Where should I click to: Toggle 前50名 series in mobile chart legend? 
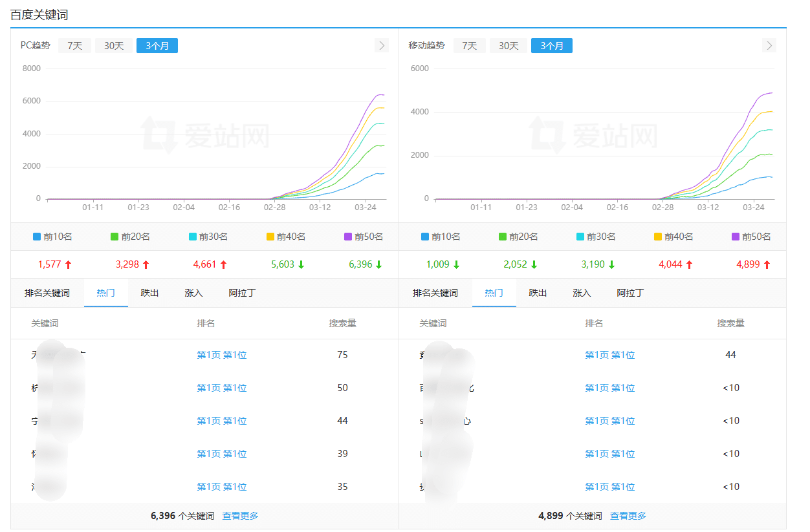pyautogui.click(x=750, y=237)
